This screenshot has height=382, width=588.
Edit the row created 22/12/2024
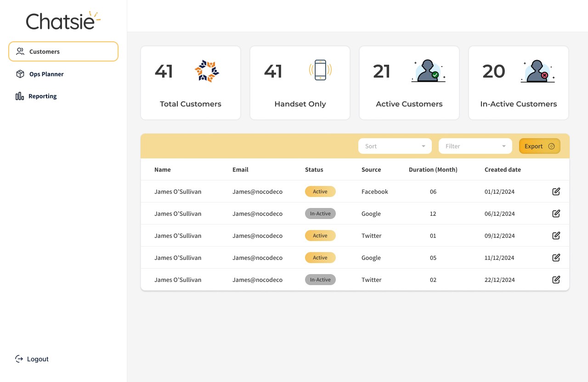(556, 280)
